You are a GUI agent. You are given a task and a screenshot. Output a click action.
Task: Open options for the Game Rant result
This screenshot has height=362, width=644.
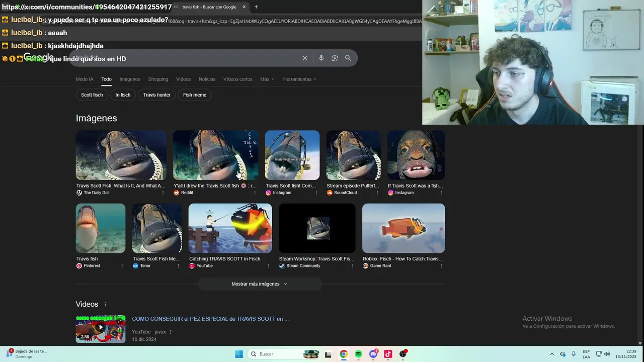[442, 266]
